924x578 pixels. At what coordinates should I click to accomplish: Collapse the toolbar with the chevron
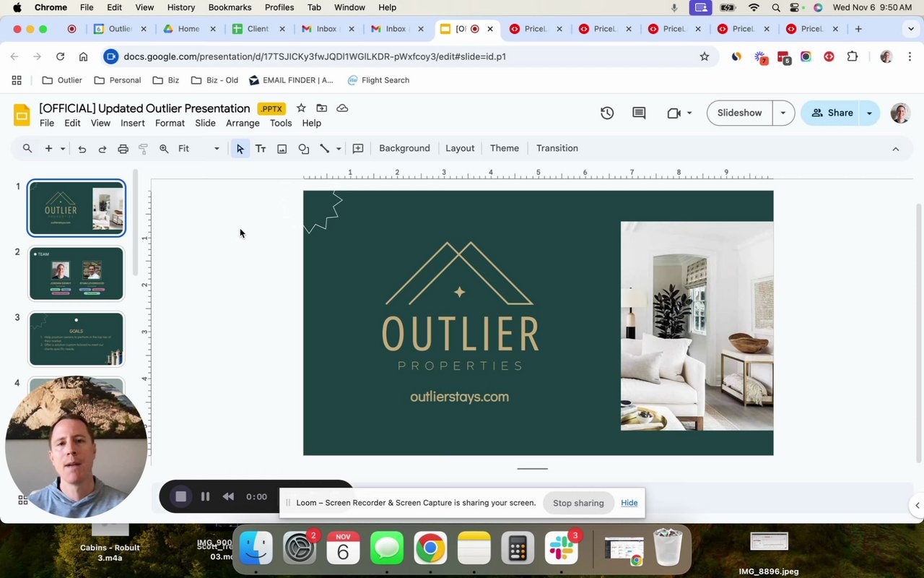pyautogui.click(x=896, y=149)
